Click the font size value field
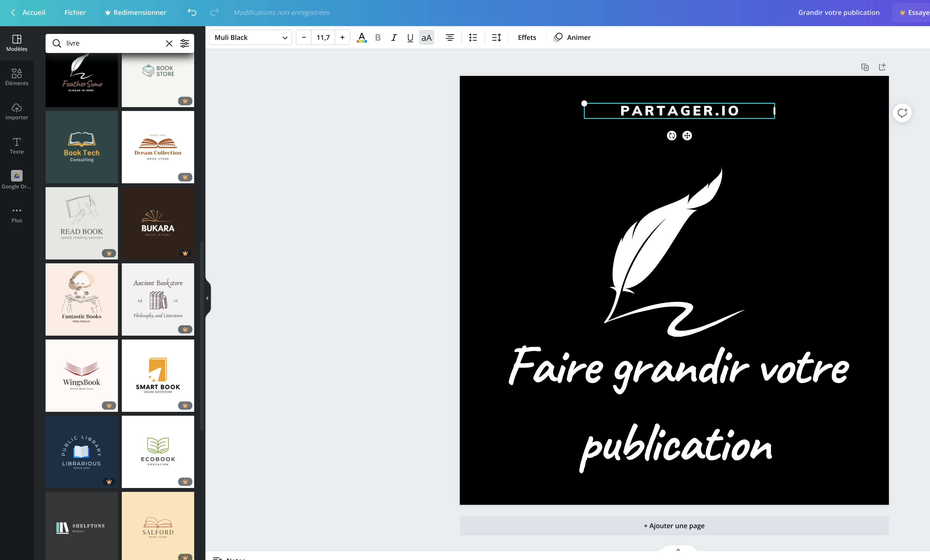The height and width of the screenshot is (560, 930). point(323,37)
